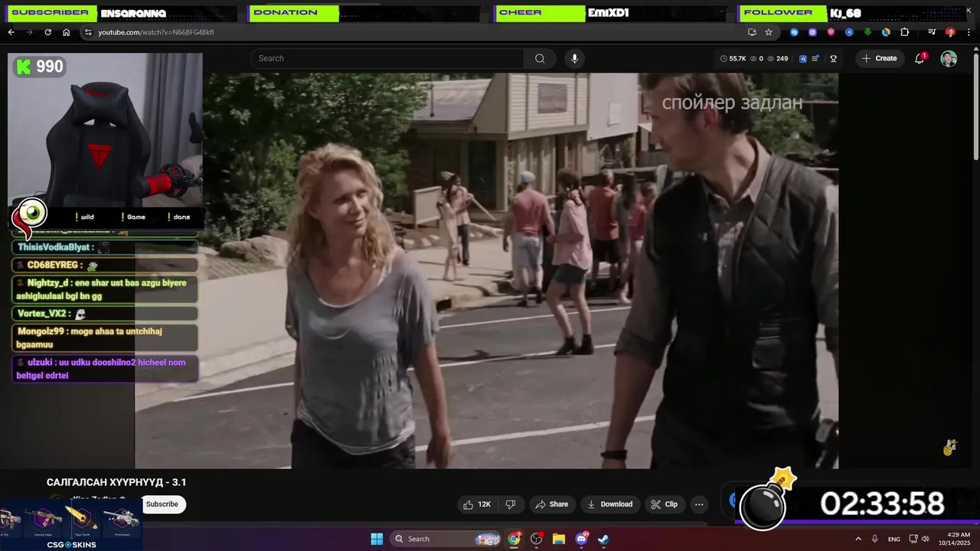Download the video
This screenshot has width=980, height=551.
click(609, 504)
